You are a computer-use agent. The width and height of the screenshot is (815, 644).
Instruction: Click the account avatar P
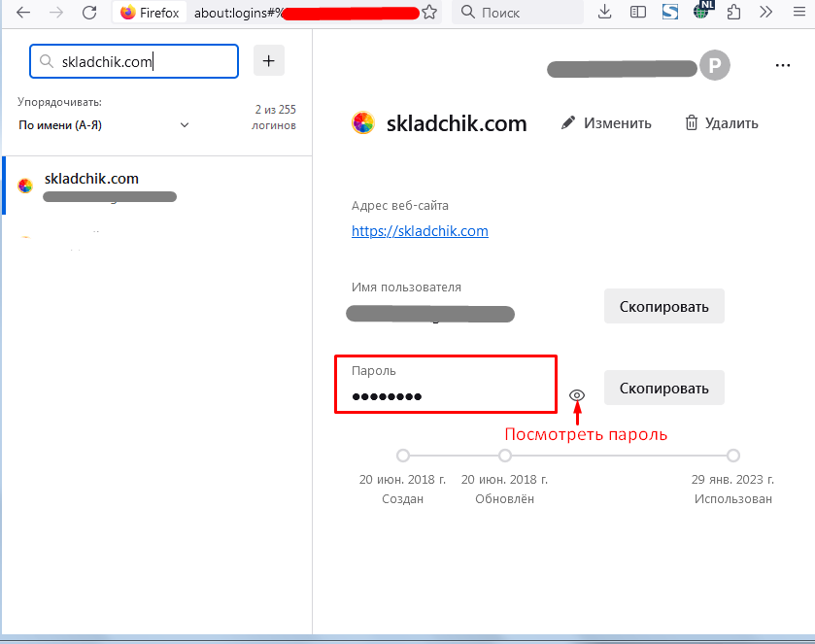click(715, 65)
